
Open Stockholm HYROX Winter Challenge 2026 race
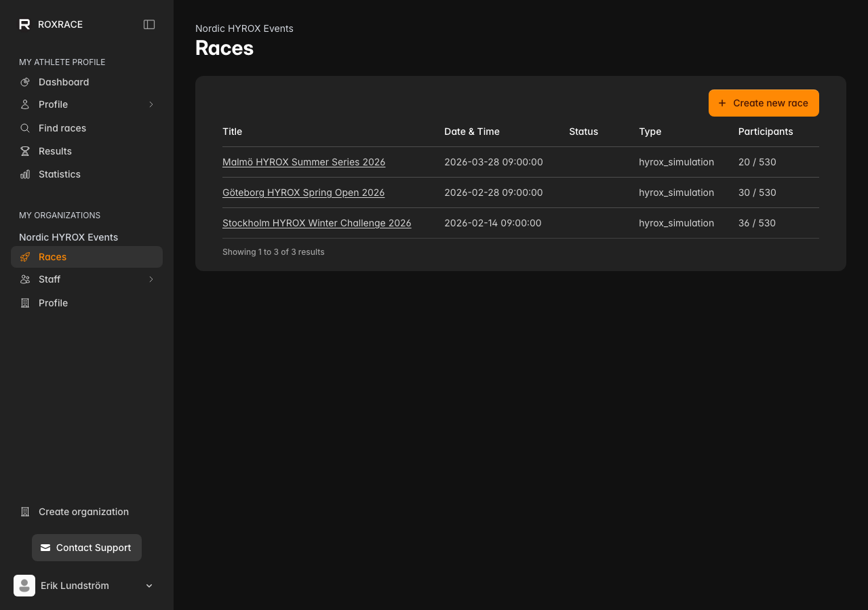317,223
